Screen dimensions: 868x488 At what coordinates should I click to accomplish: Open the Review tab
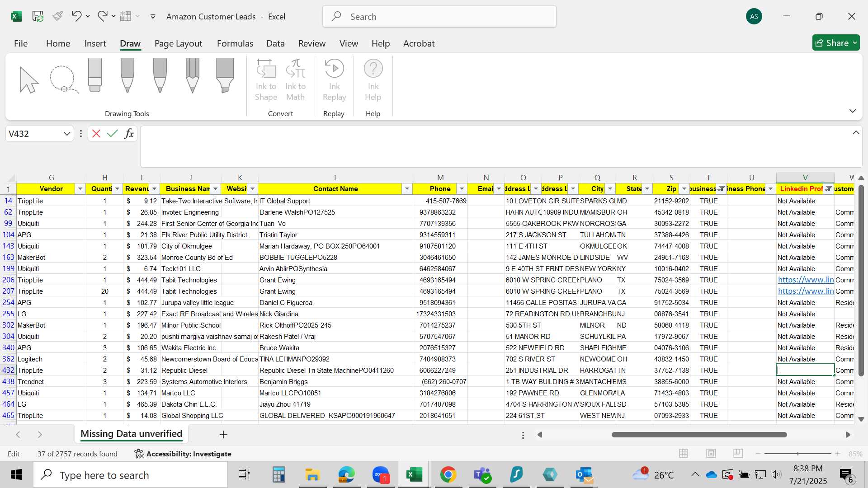(x=311, y=43)
